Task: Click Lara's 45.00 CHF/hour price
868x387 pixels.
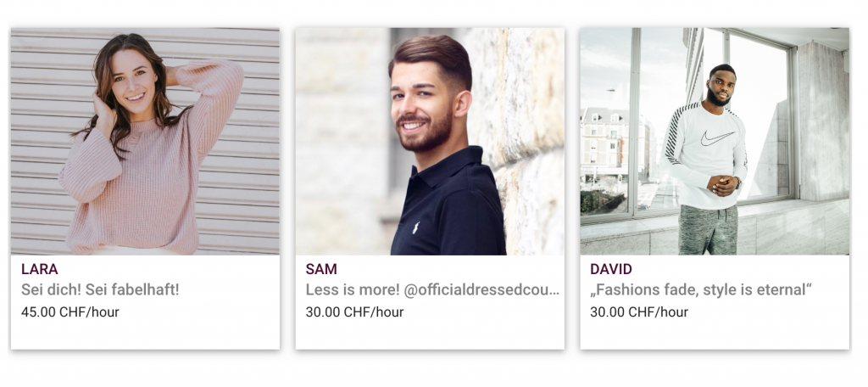Action: tap(70, 312)
